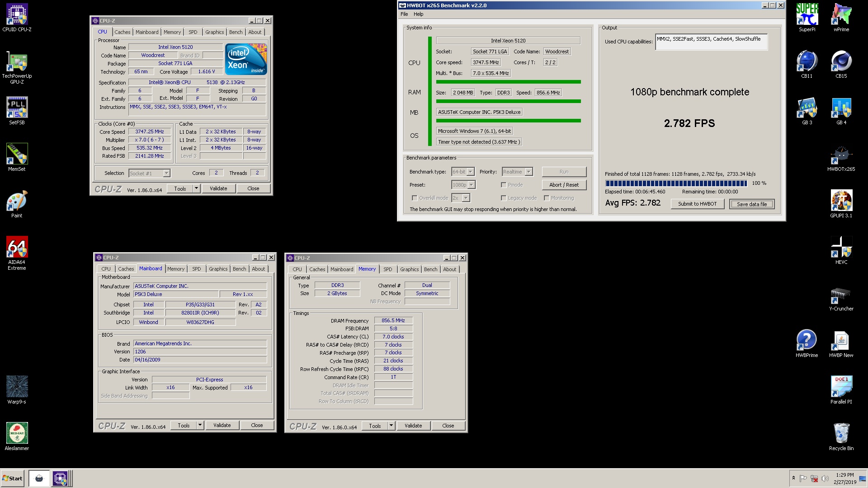
Task: Switch to SPD tab in Mainboard CPU-Z window
Action: [x=196, y=269]
